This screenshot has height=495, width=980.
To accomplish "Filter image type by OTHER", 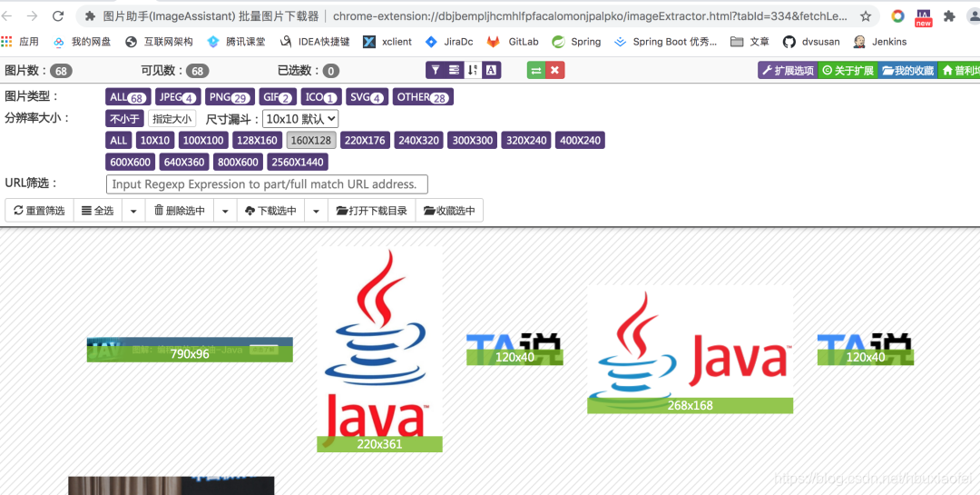I will pyautogui.click(x=423, y=97).
